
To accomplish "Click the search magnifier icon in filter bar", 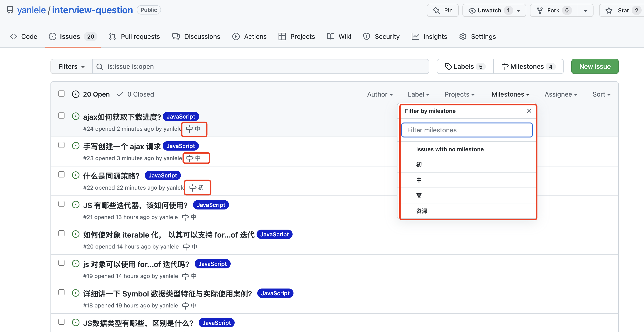I will pos(100,67).
